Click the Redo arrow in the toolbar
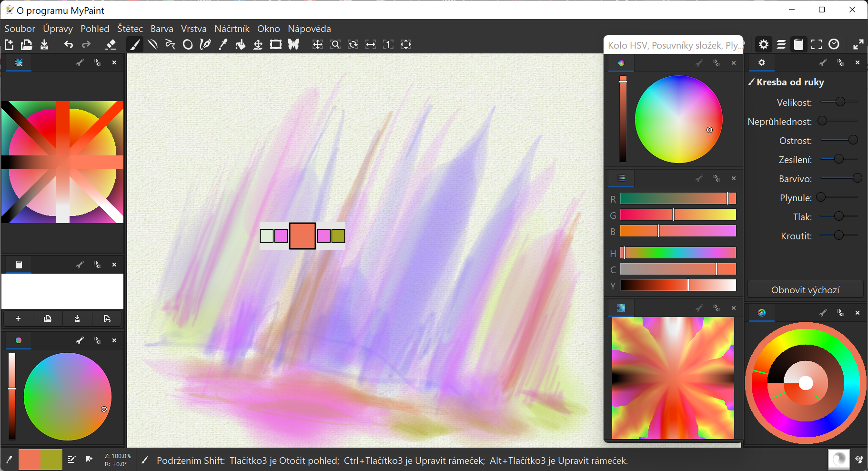The height and width of the screenshot is (471, 868). [x=86, y=45]
